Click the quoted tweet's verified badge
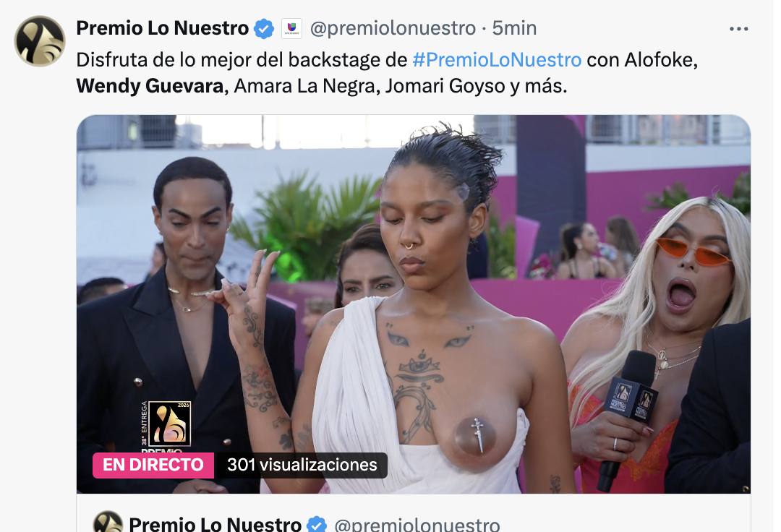Screen dimensions: 781x532 [x=317, y=525]
